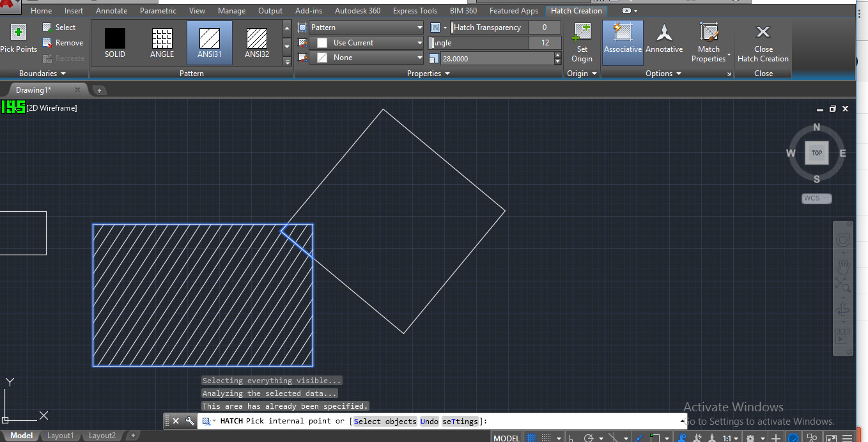Toggle the Associative hatch option
Screen dimensions: 868x442
[x=622, y=43]
